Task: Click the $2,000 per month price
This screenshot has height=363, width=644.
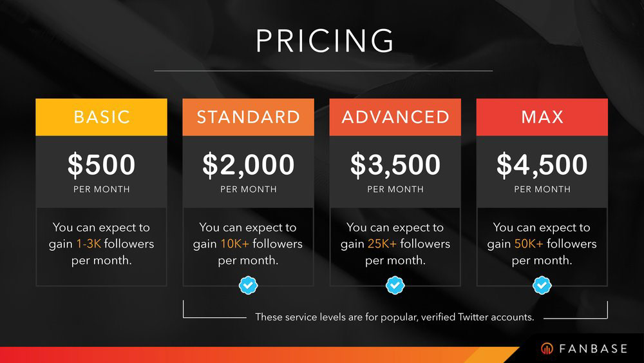Action: click(248, 172)
